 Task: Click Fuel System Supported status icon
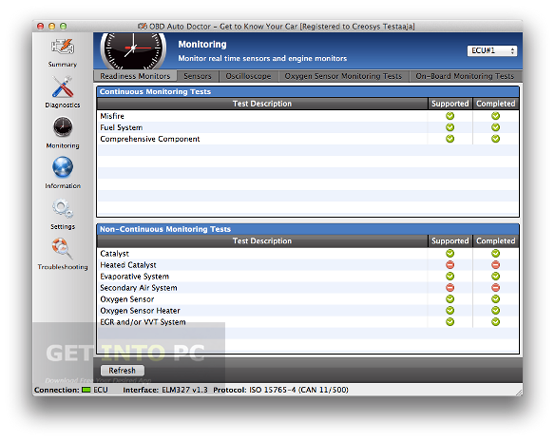click(450, 127)
